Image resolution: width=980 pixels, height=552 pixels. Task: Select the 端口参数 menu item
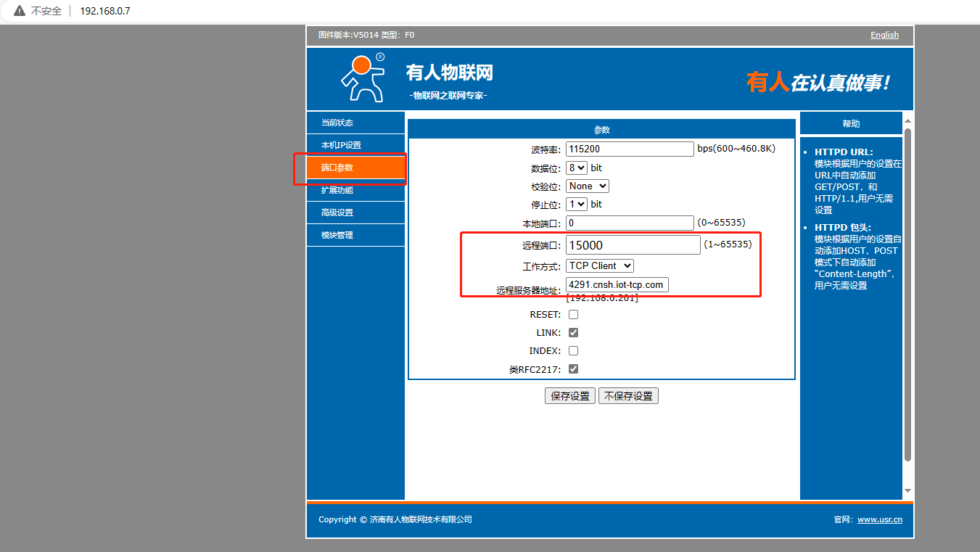pos(355,168)
